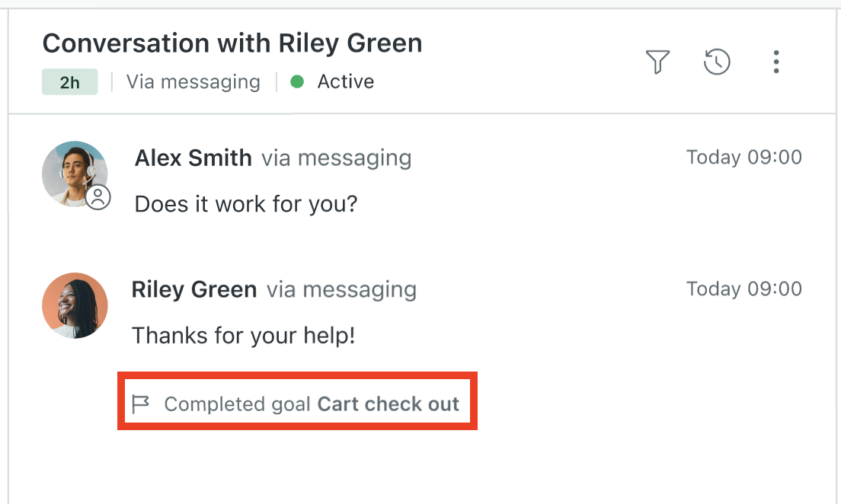Open Riley Green's profile photo
This screenshot has height=504, width=841.
tap(75, 305)
